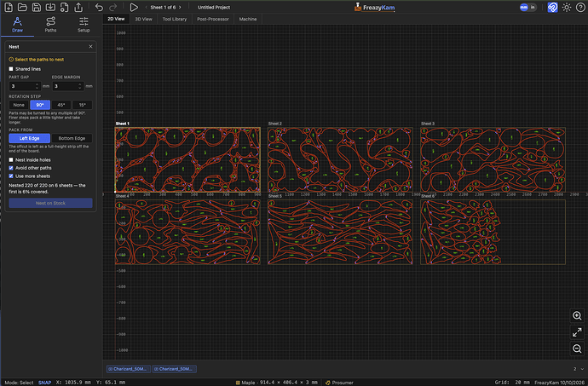Select the second Charizard_50M file chip

pyautogui.click(x=175, y=369)
